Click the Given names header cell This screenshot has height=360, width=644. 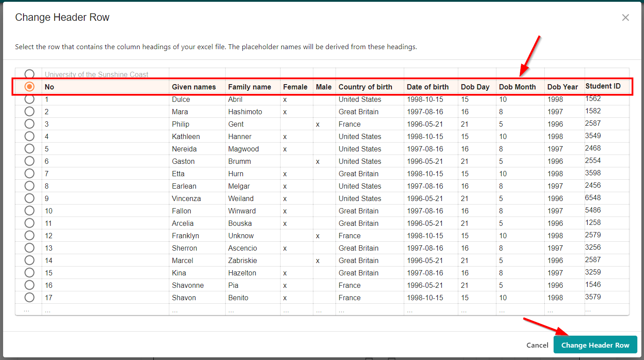194,87
